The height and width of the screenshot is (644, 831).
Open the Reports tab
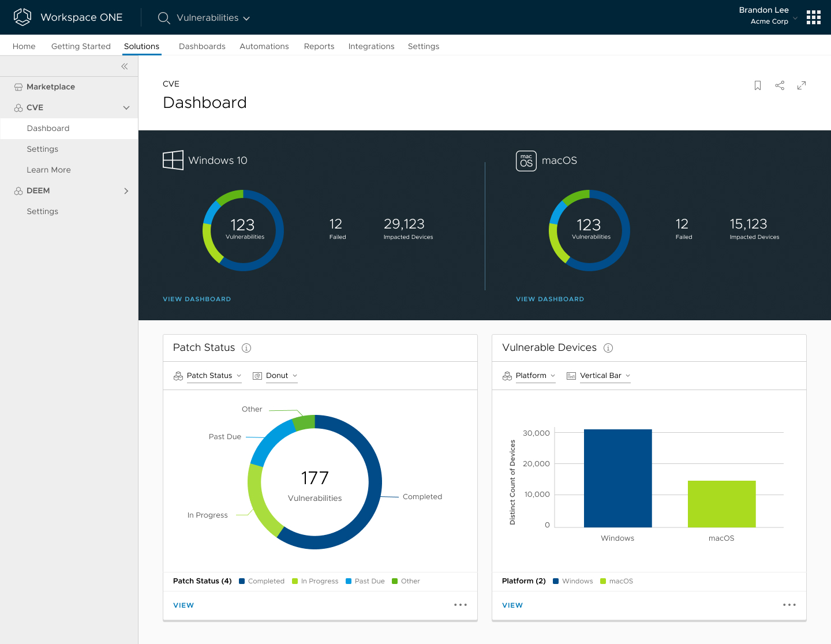[x=319, y=46]
